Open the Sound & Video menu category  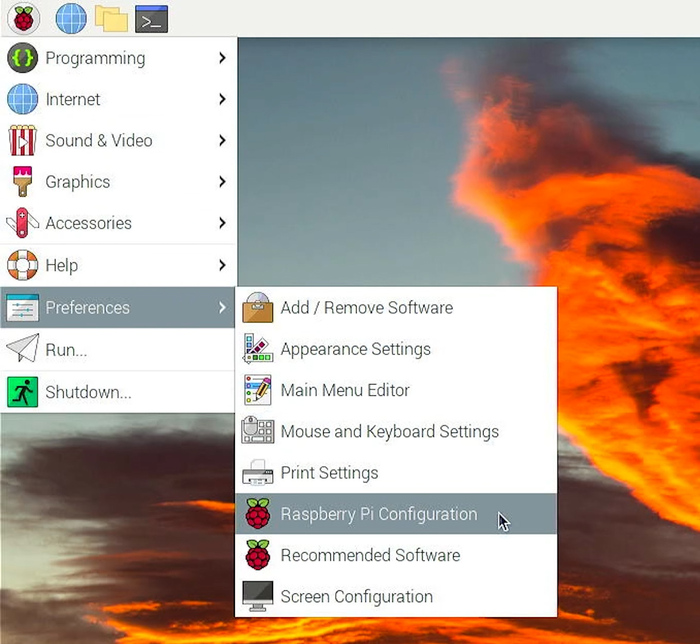click(118, 141)
